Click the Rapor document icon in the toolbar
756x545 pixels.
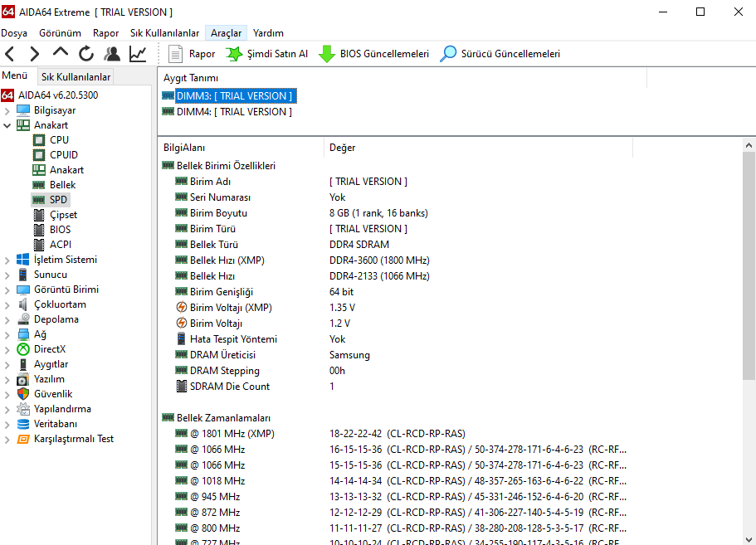pos(175,54)
